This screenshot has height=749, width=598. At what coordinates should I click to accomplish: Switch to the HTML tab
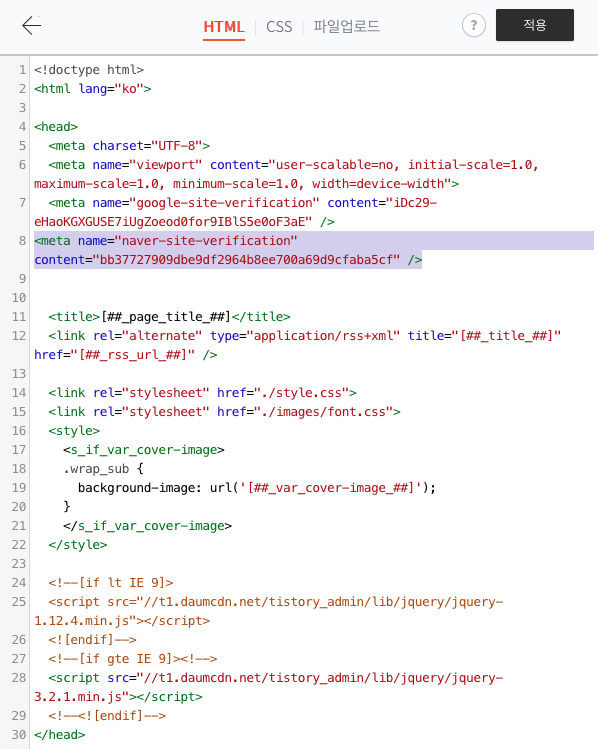click(224, 27)
